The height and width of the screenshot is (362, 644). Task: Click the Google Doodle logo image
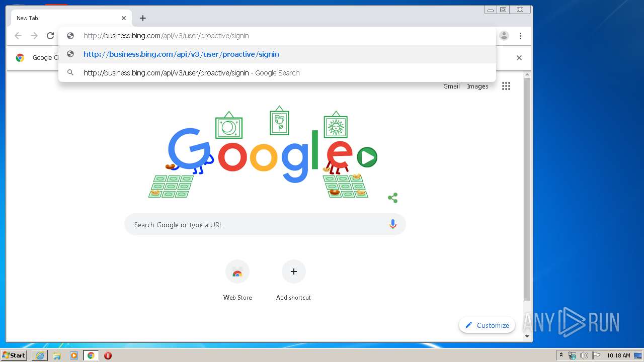coord(262,152)
